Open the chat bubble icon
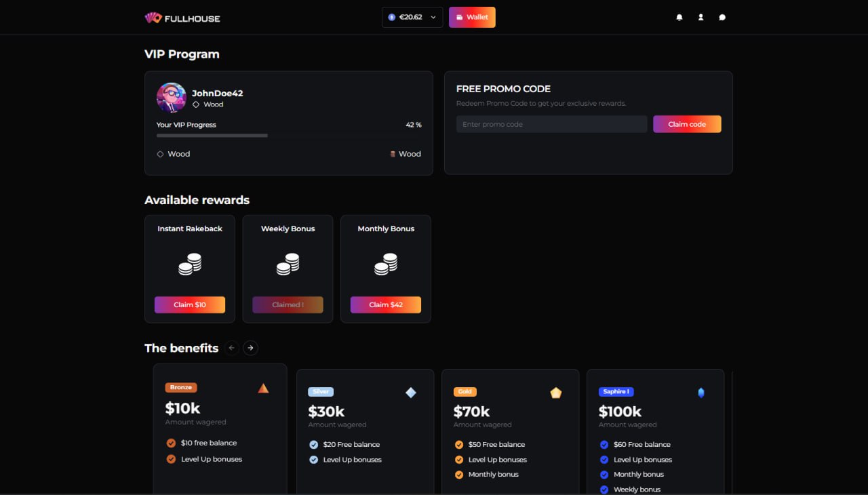This screenshot has height=495, width=868. [722, 18]
